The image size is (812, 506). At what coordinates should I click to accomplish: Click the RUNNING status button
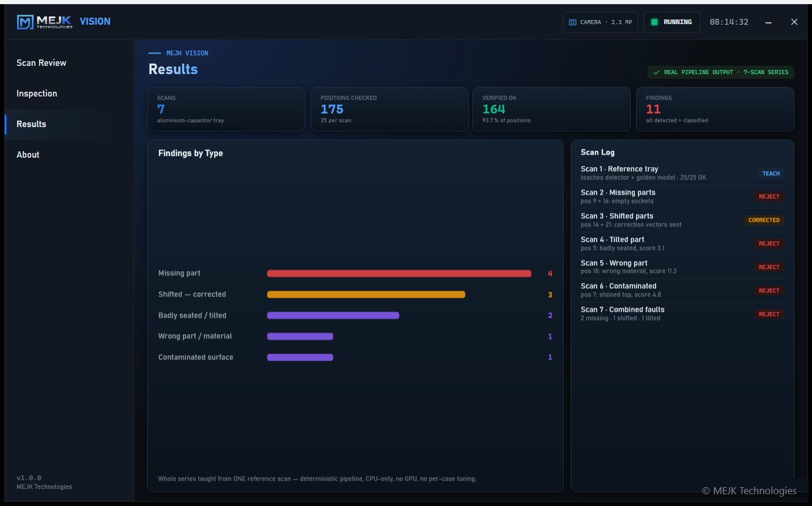click(672, 22)
